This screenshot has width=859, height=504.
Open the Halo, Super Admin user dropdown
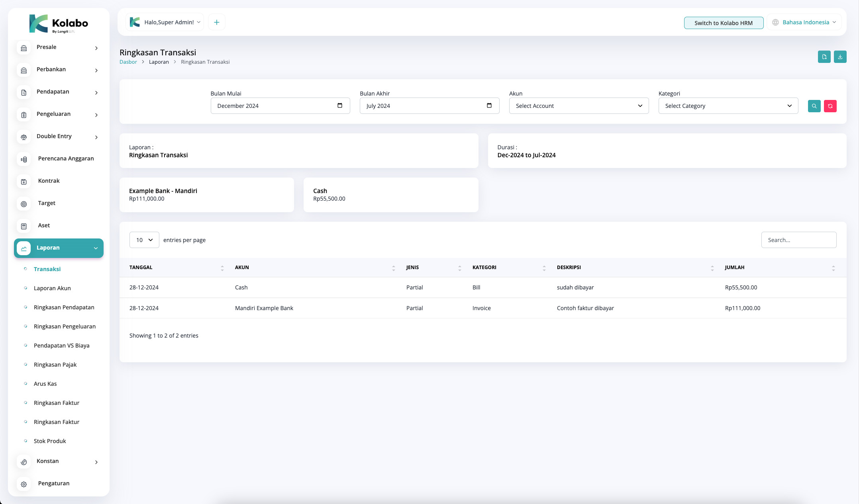(165, 22)
